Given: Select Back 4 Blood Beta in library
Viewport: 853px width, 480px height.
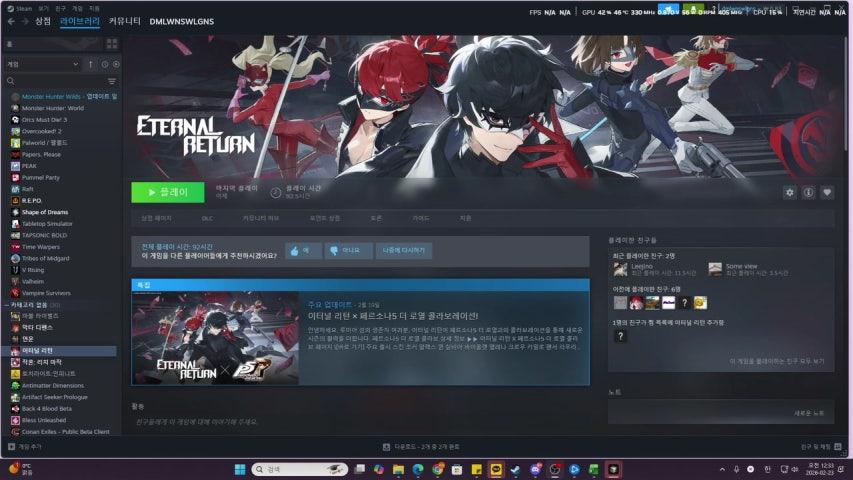Looking at the screenshot, I should pyautogui.click(x=47, y=409).
